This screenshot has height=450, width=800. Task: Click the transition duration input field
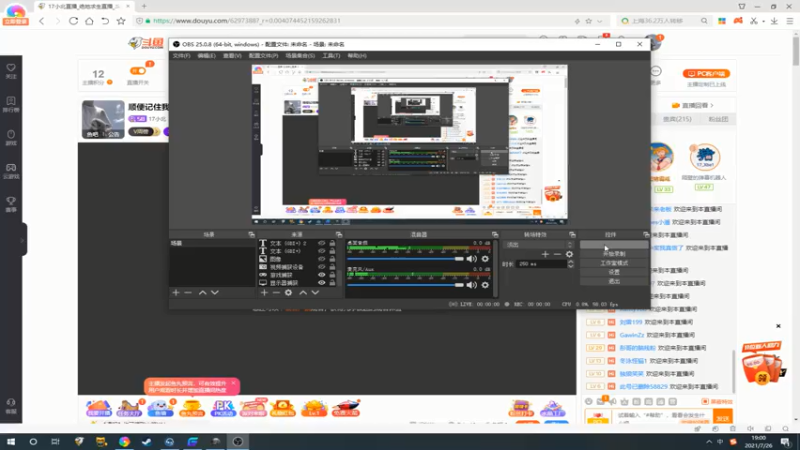click(541, 264)
